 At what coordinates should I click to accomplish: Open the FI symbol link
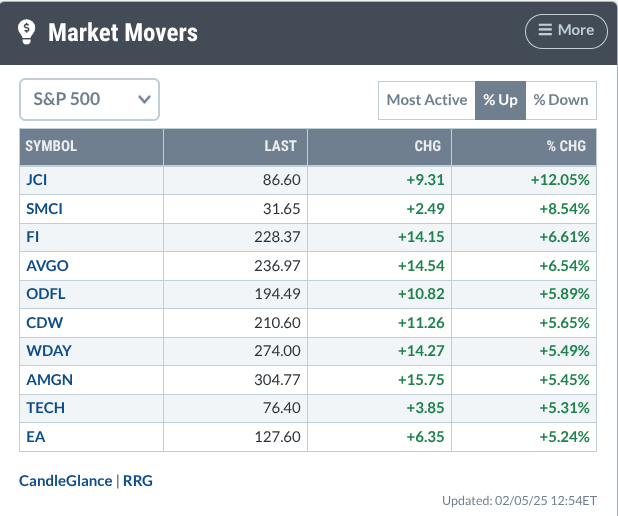pos(33,237)
